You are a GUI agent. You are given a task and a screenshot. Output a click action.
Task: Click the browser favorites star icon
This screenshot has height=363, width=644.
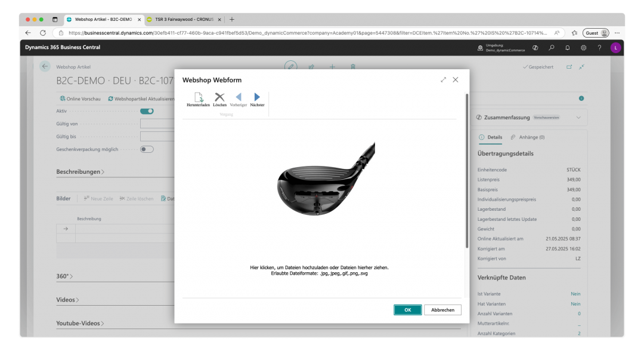coord(574,33)
